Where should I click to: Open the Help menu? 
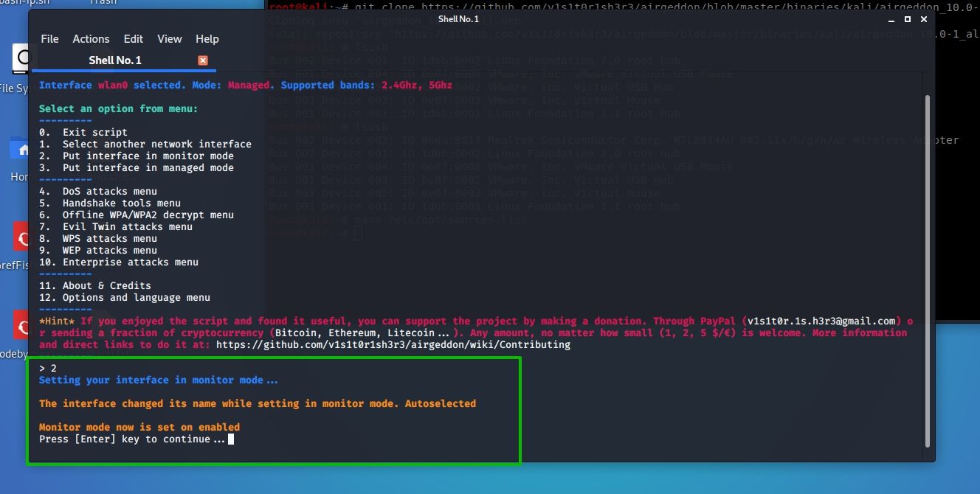(x=207, y=39)
